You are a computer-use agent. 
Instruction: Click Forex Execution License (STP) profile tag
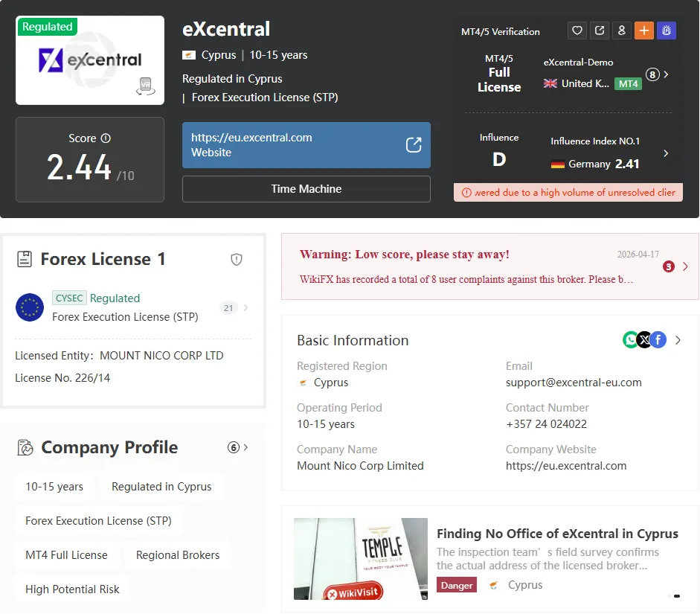[99, 521]
